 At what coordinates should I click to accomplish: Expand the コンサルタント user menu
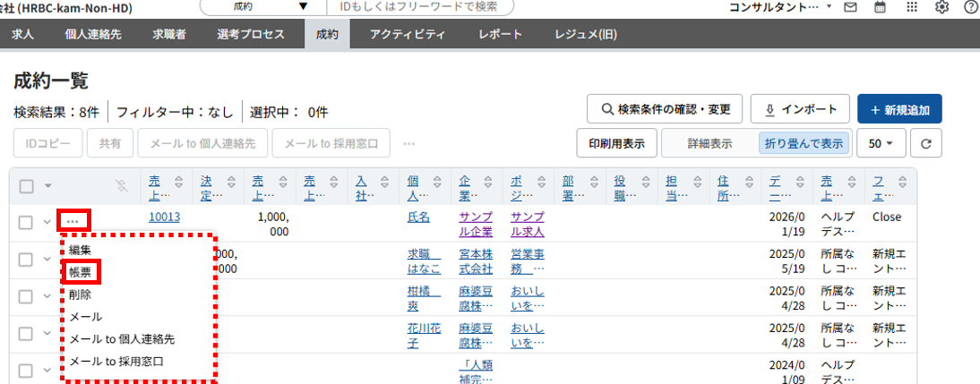780,7
